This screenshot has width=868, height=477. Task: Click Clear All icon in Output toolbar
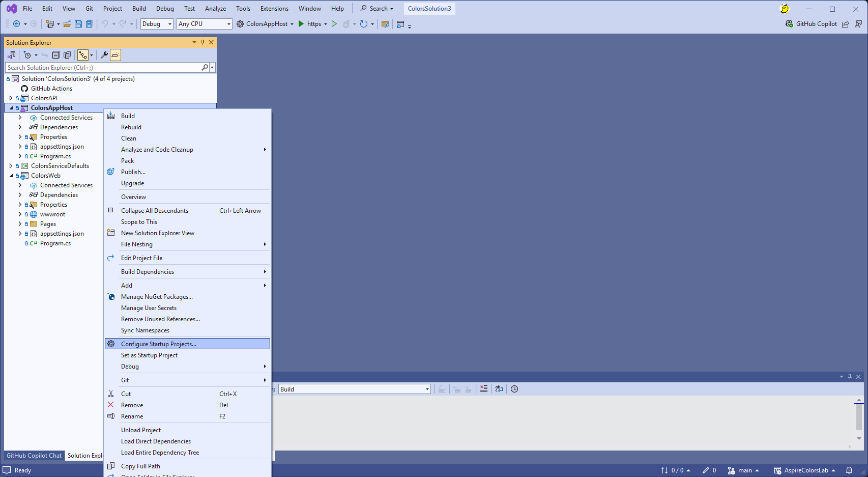pyautogui.click(x=483, y=389)
